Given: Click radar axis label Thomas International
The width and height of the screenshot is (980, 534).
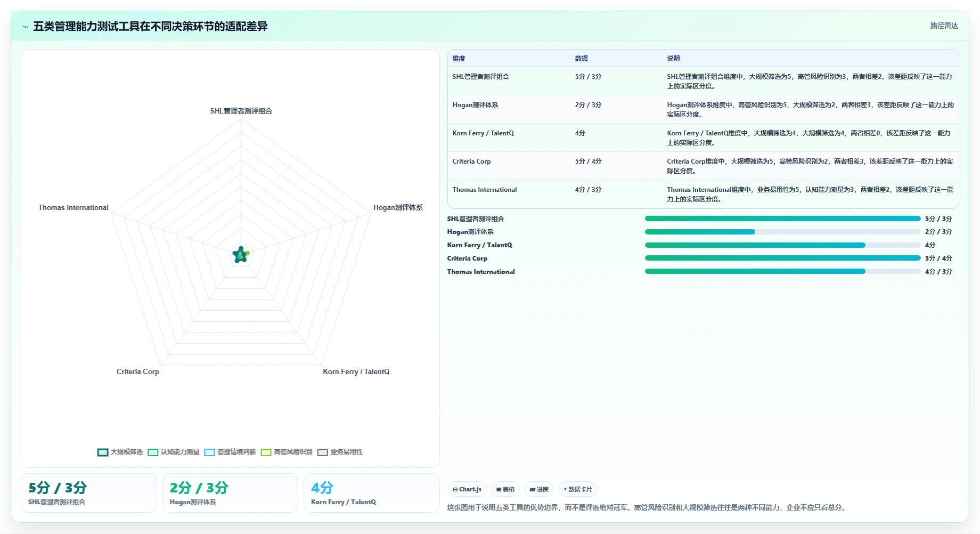Looking at the screenshot, I should [x=73, y=207].
